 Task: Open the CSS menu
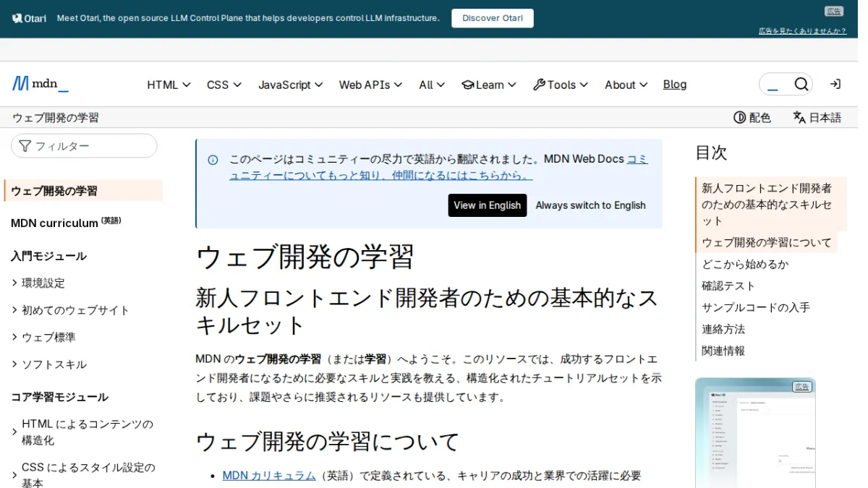coord(224,85)
